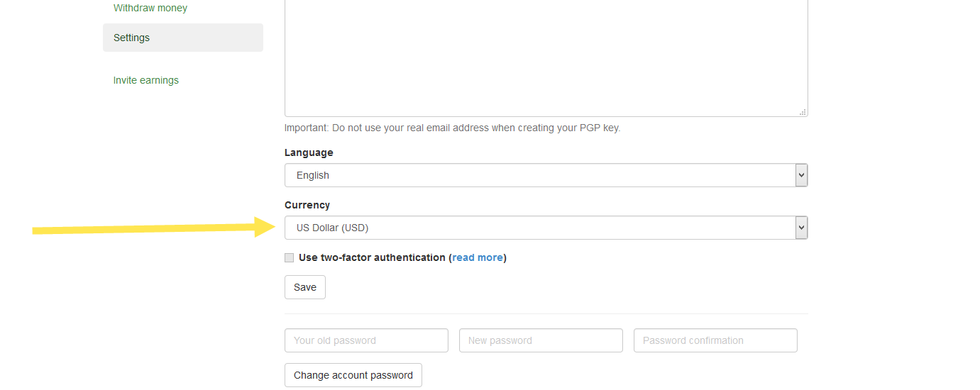Click the Currency dropdown arrow
980x390 pixels.
tap(801, 228)
